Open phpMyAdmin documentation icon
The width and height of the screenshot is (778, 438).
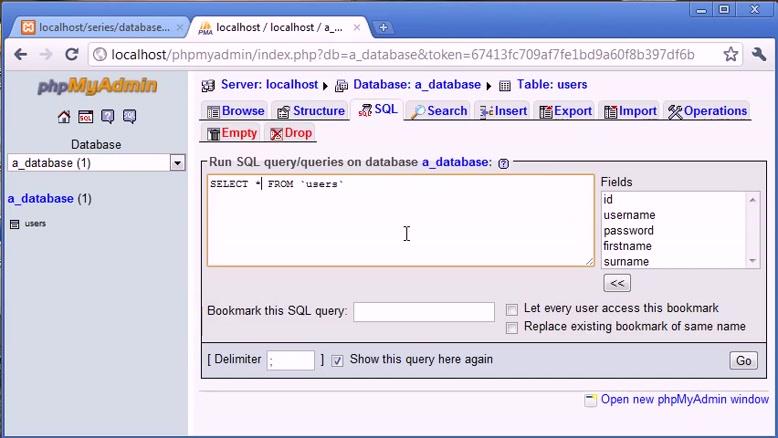pyautogui.click(x=108, y=117)
